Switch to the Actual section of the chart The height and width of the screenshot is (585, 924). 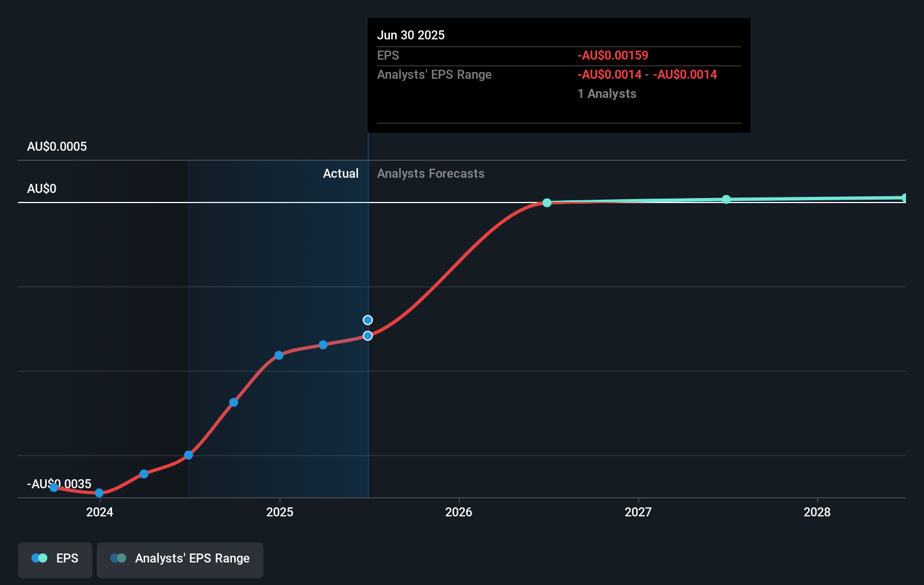pos(340,173)
